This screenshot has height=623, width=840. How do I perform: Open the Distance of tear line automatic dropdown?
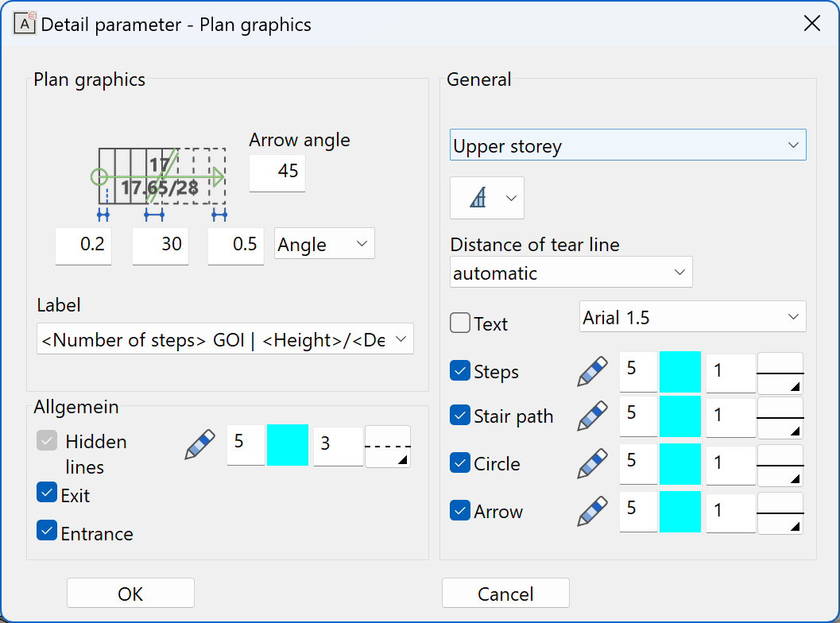(x=571, y=272)
